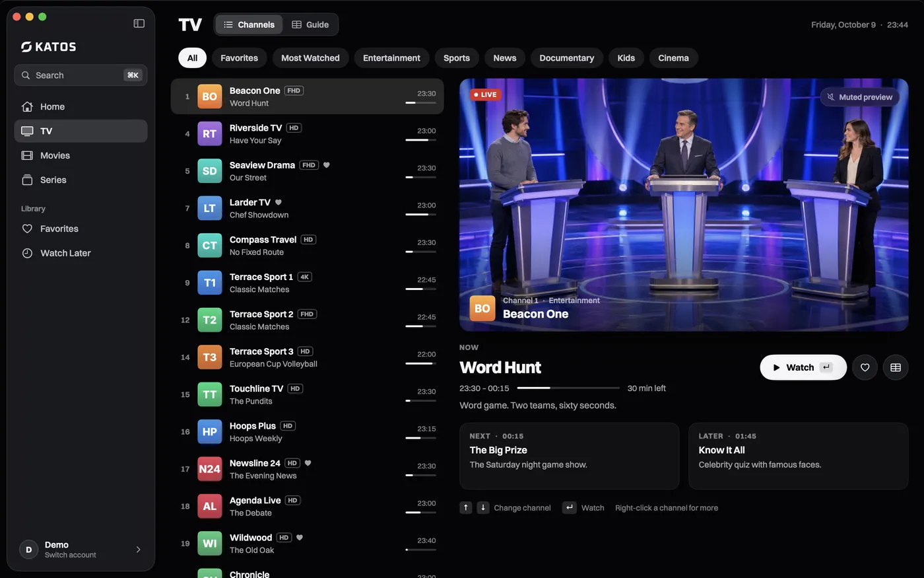Click the Compass Travel CT channel logo

pos(209,246)
